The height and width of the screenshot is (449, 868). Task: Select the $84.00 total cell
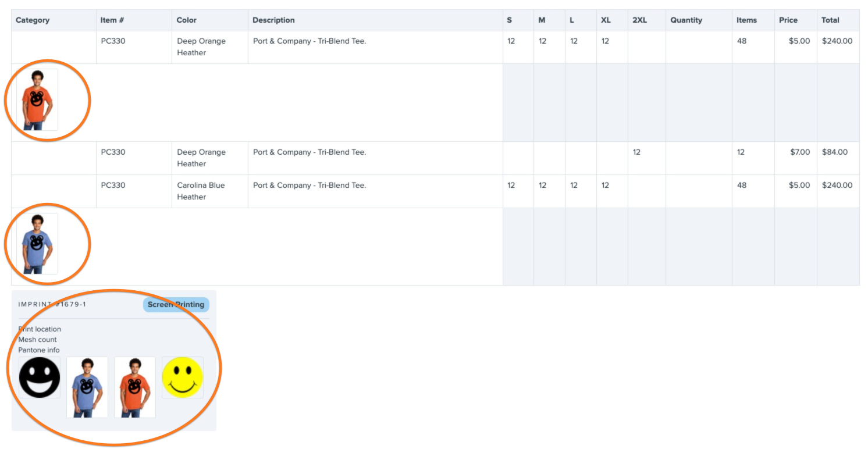[x=838, y=158]
